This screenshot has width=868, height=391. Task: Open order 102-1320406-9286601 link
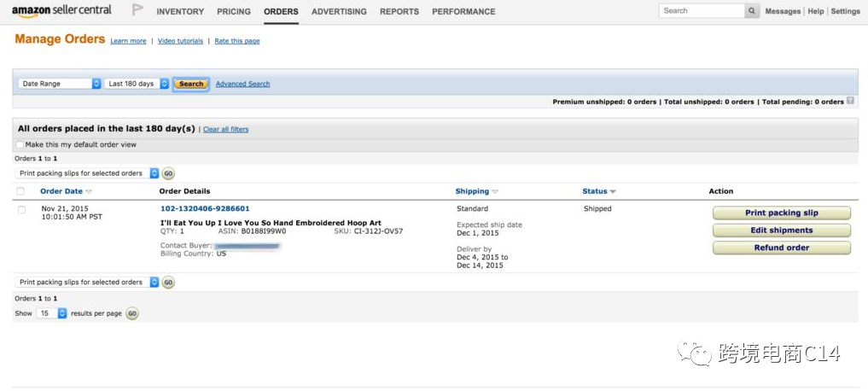coord(205,208)
